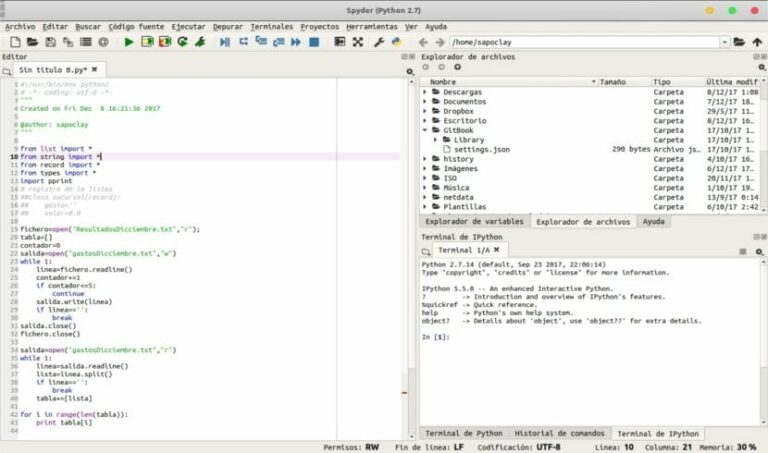
Task: Open the Depurar menu
Action: 227,26
